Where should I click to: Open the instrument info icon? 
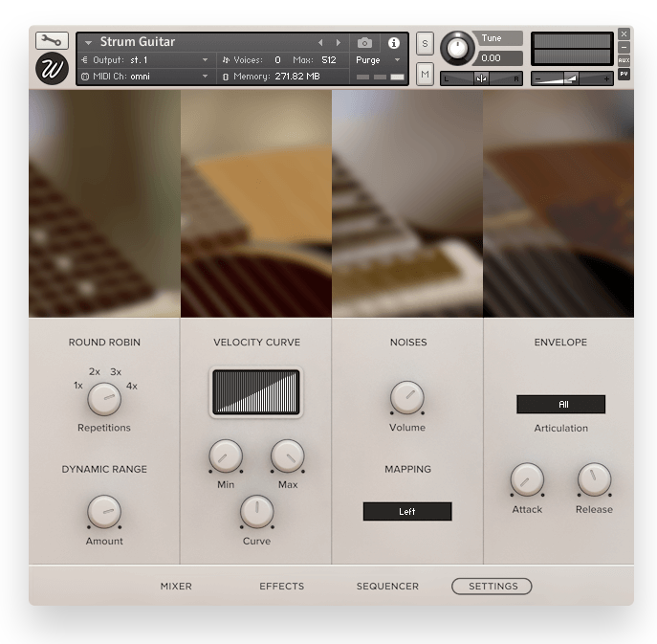click(393, 43)
